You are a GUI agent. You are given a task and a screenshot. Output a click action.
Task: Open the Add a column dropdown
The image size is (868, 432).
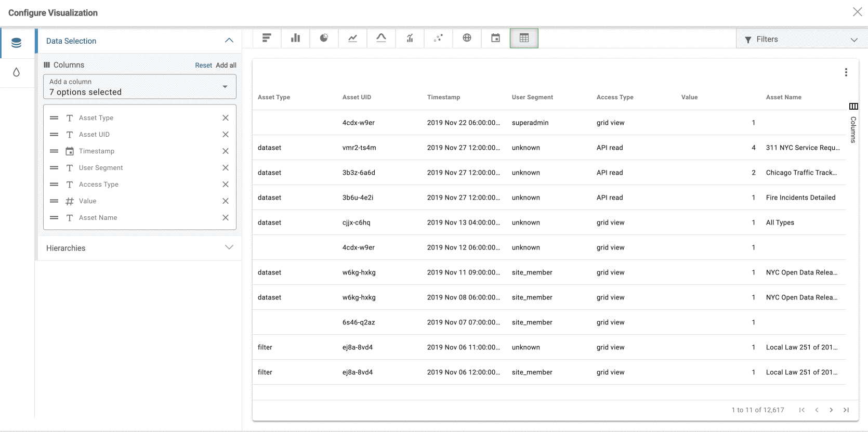140,87
